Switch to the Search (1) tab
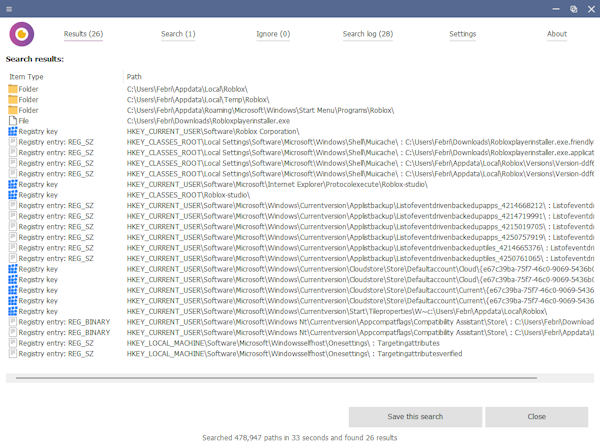The height and width of the screenshot is (448, 600). click(x=178, y=34)
